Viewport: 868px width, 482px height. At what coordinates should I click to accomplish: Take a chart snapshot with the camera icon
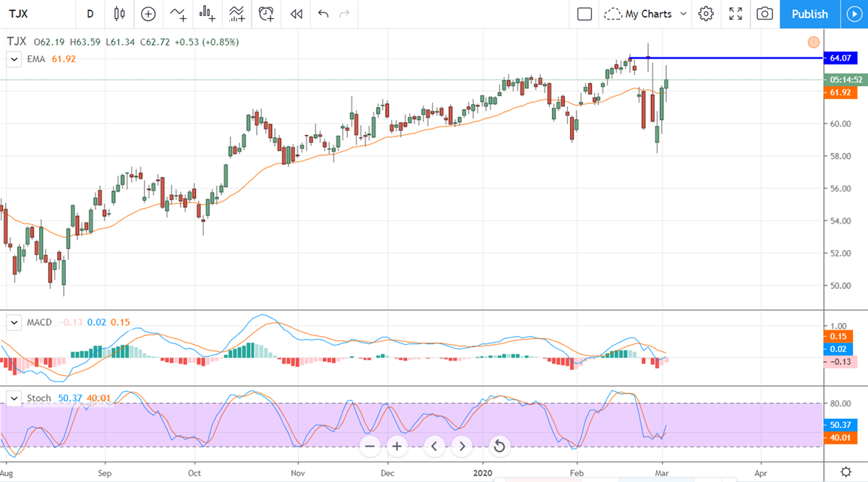tap(765, 14)
